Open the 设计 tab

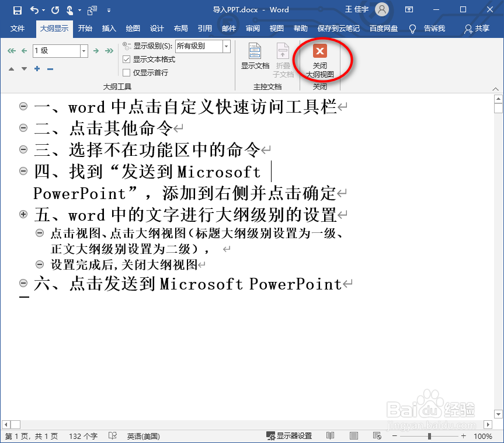[x=157, y=29]
